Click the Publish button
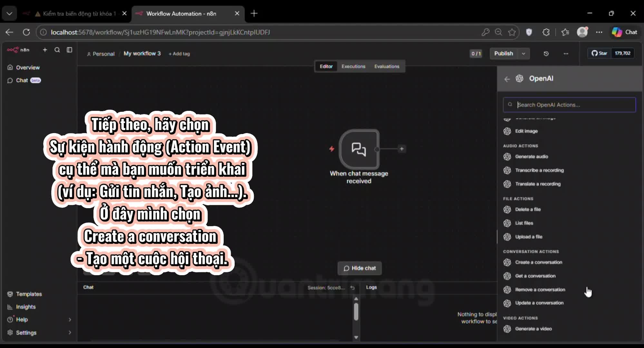This screenshot has height=348, width=644. click(x=503, y=53)
